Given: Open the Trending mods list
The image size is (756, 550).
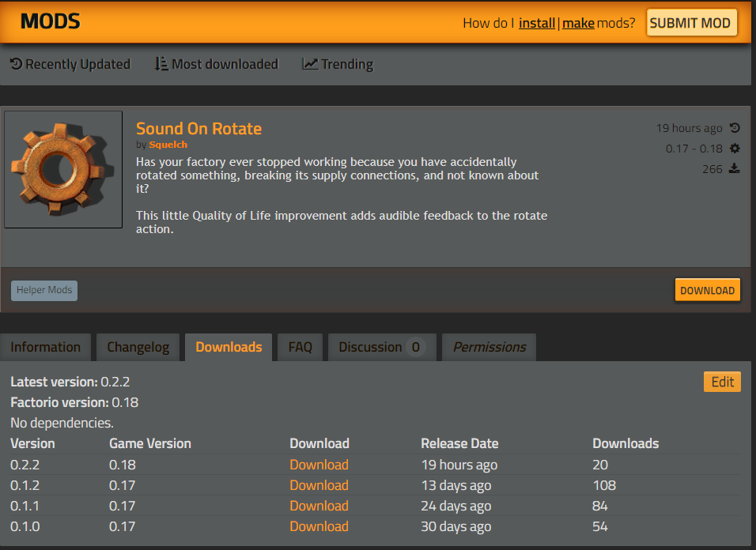Looking at the screenshot, I should pos(338,64).
